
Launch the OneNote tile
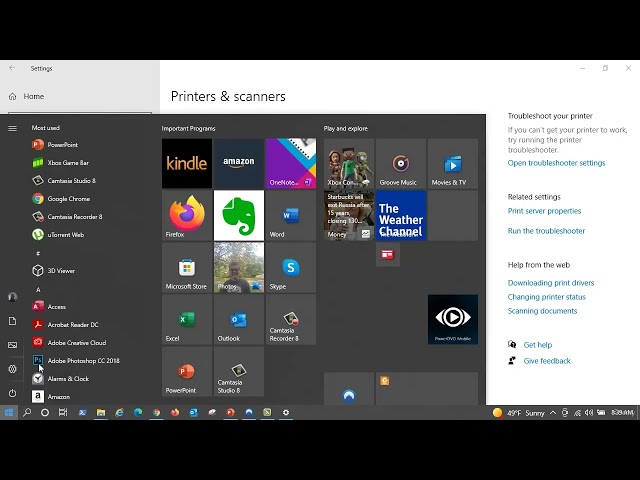[x=291, y=163]
